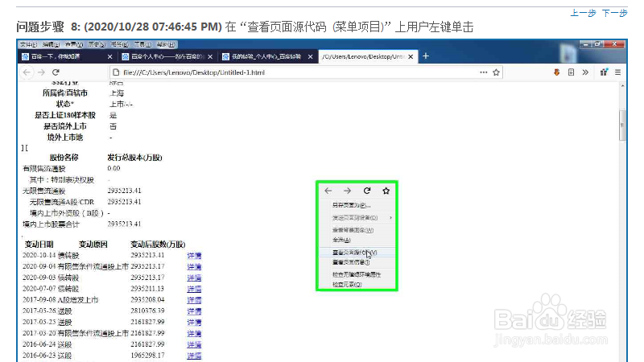
Task: Open 详情 link for 2017-05-25 row
Action: [x=194, y=323]
